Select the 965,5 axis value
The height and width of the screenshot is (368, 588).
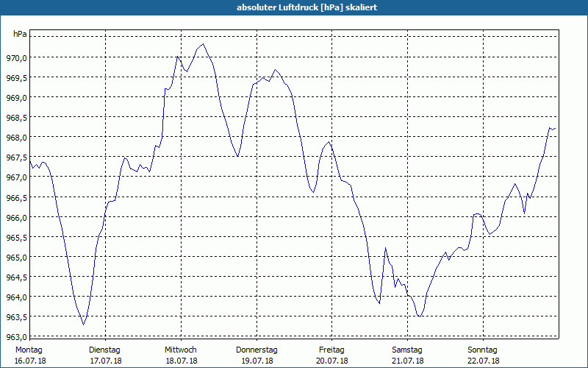16,237
